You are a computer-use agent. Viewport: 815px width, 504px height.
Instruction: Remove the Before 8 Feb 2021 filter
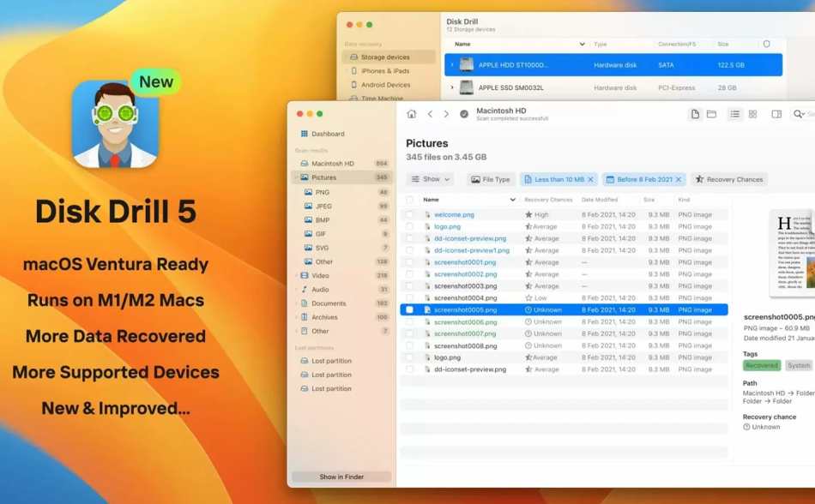coord(679,180)
